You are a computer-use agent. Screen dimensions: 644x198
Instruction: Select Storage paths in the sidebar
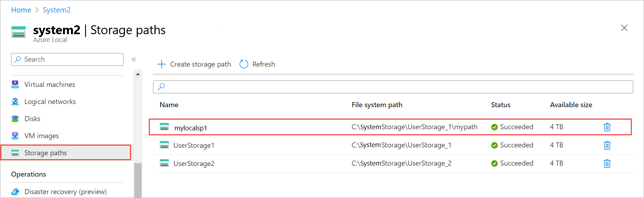(45, 153)
